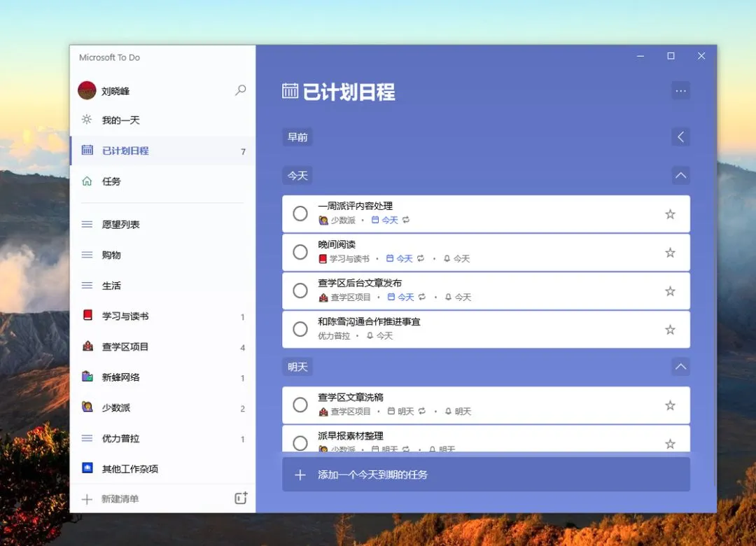Open the 任务 list

pos(162,181)
